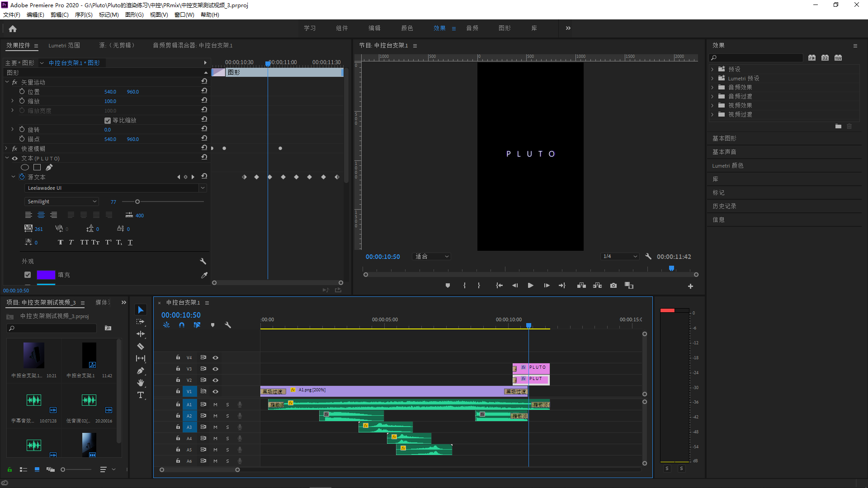The image size is (868, 488).
Task: Open Lumetri 颜色 in the Effects panel
Action: (x=727, y=165)
